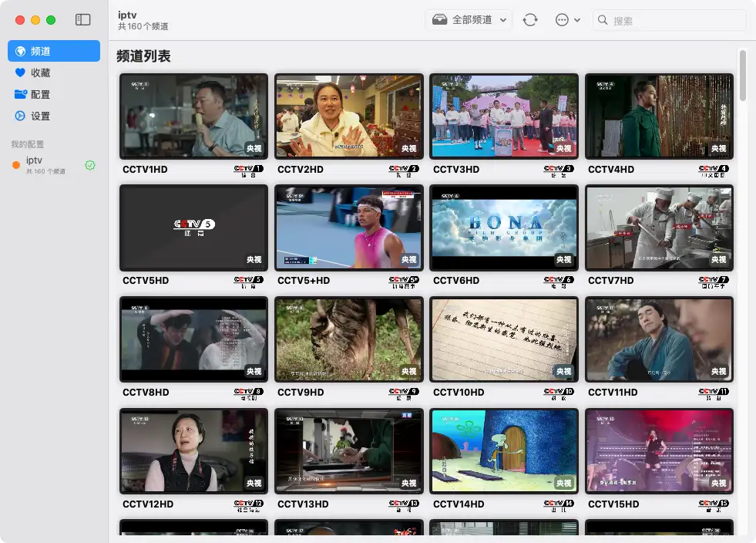Click the 央视 tag on CCTV14HD thumbnail
Viewport: 756px width, 543px height.
click(x=563, y=483)
